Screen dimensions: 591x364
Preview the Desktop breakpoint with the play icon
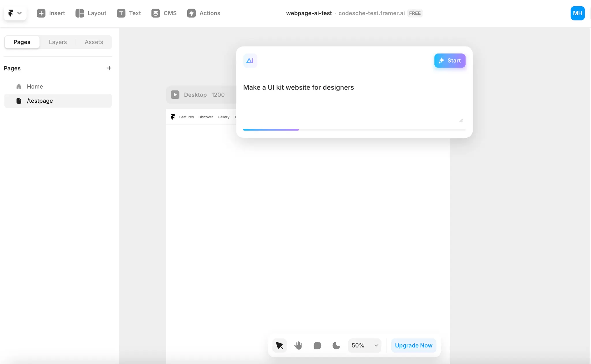(x=175, y=95)
